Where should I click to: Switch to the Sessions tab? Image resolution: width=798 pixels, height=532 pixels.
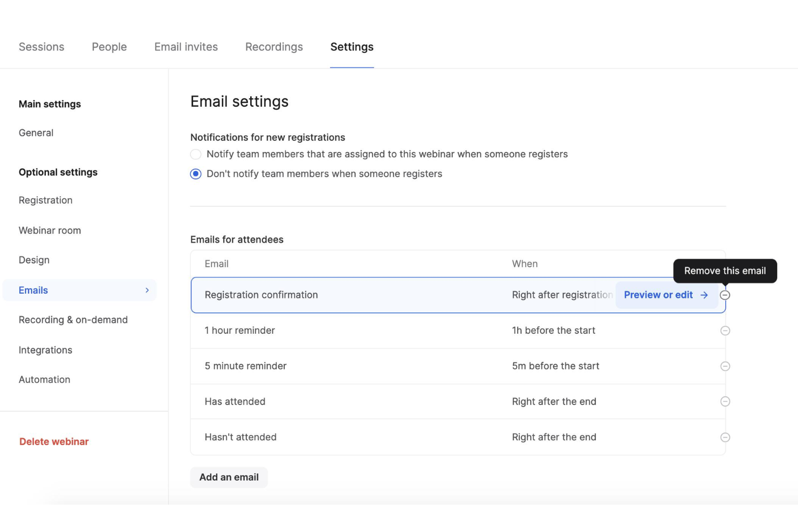click(42, 47)
